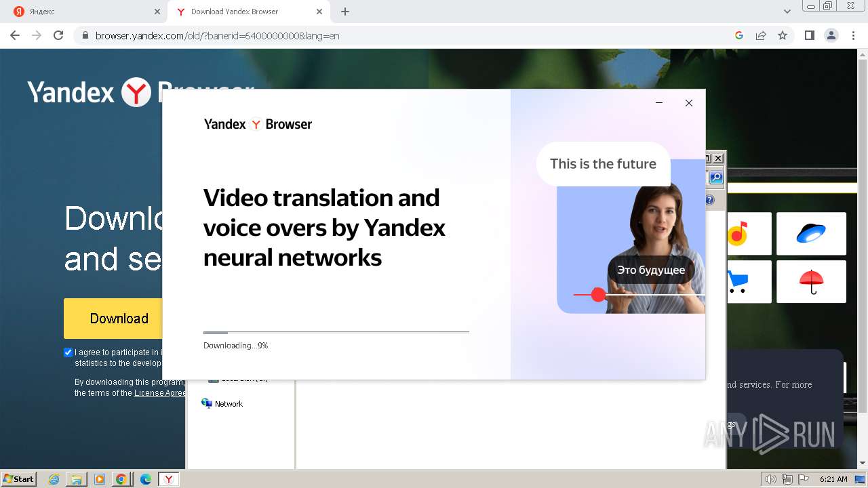
Task: Switch to Chrome in taskbar
Action: pyautogui.click(x=121, y=479)
